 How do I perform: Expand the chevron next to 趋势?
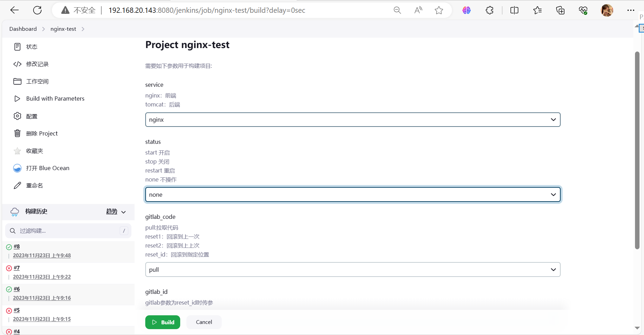123,212
